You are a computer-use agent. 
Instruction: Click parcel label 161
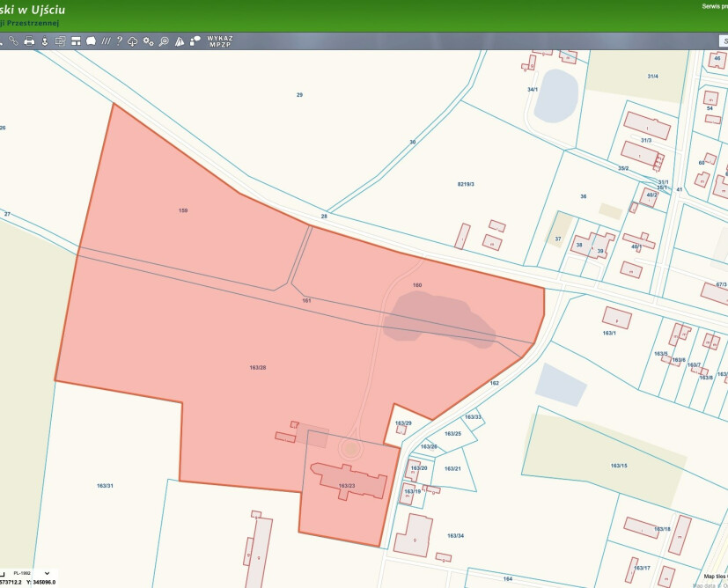point(306,301)
